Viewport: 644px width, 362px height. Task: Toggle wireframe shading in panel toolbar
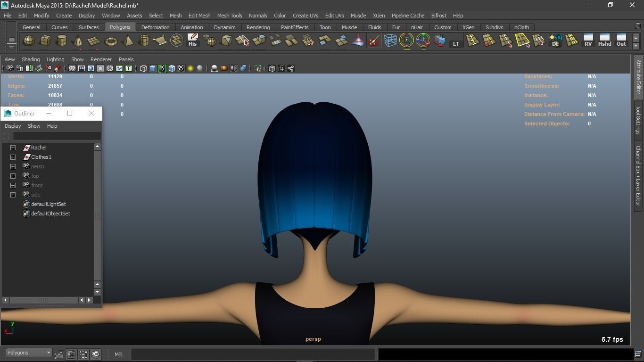click(143, 68)
